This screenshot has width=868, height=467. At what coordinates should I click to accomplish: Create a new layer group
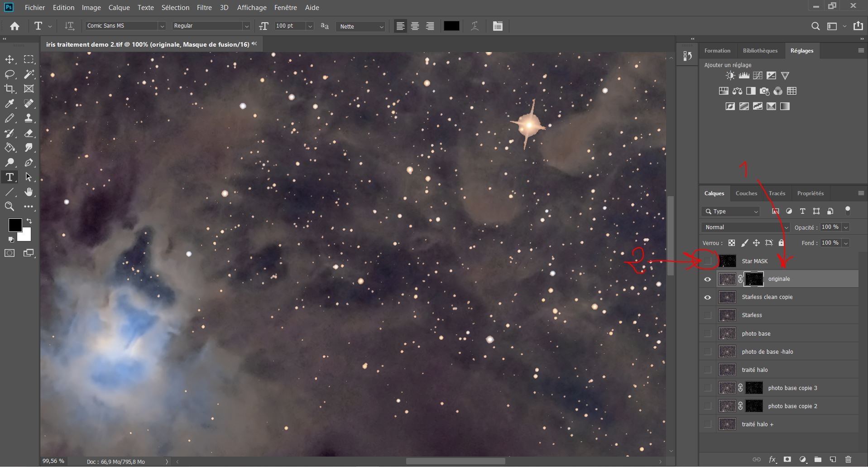click(x=818, y=459)
